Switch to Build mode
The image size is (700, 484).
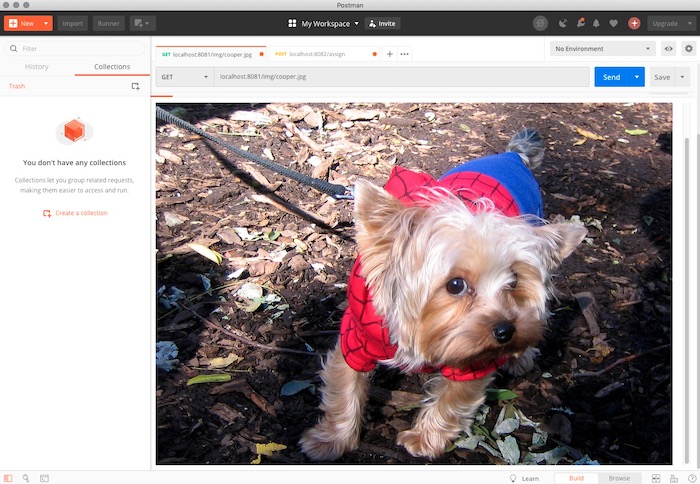pos(576,478)
